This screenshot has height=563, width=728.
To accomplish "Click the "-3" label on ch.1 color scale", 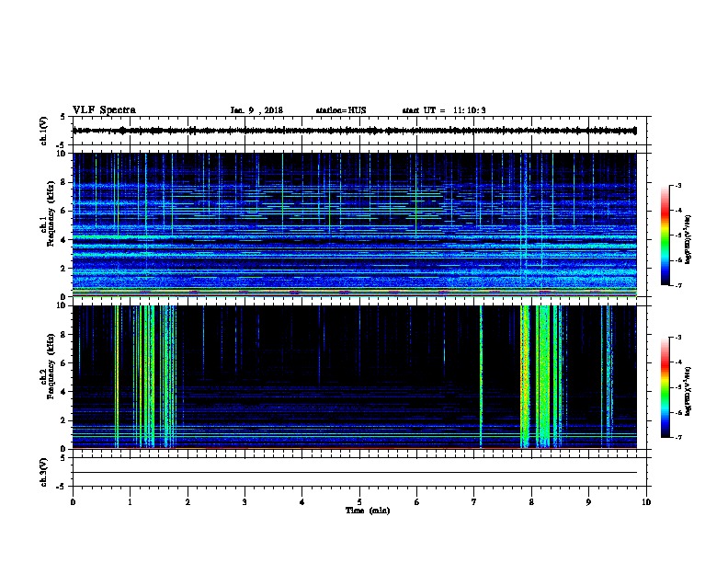I will tap(678, 185).
